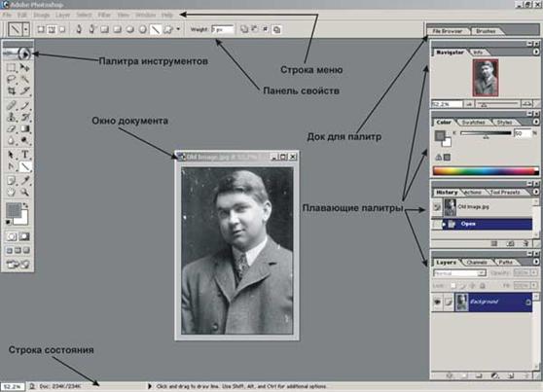Select the Lasso tool
This screenshot has height=392, width=543.
(11, 79)
